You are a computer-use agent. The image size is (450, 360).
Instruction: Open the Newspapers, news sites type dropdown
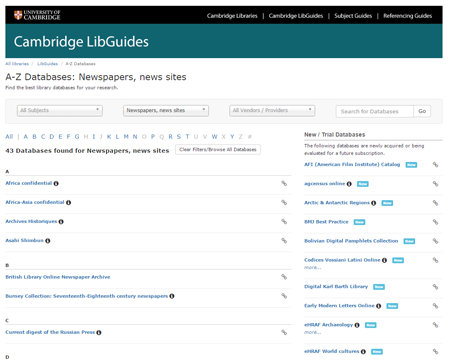coord(166,110)
